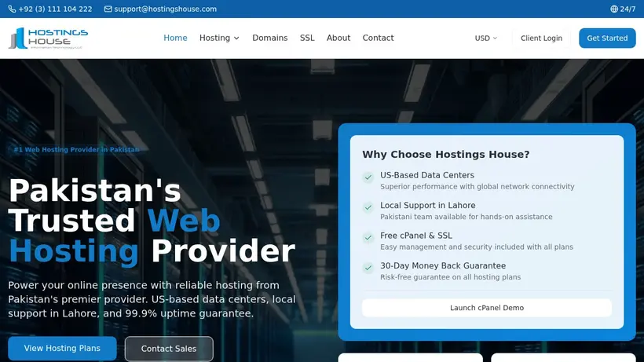The image size is (644, 362).
Task: Click the 24/7 text in top bar
Action: coord(628,9)
